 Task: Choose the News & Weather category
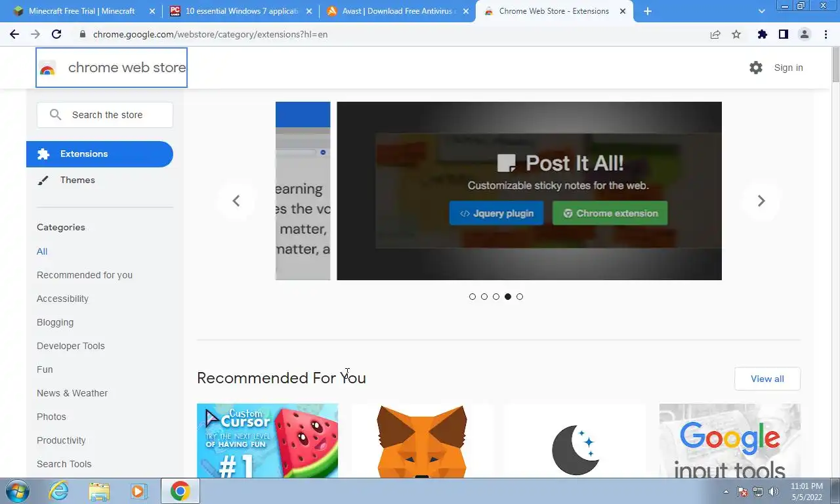click(72, 393)
